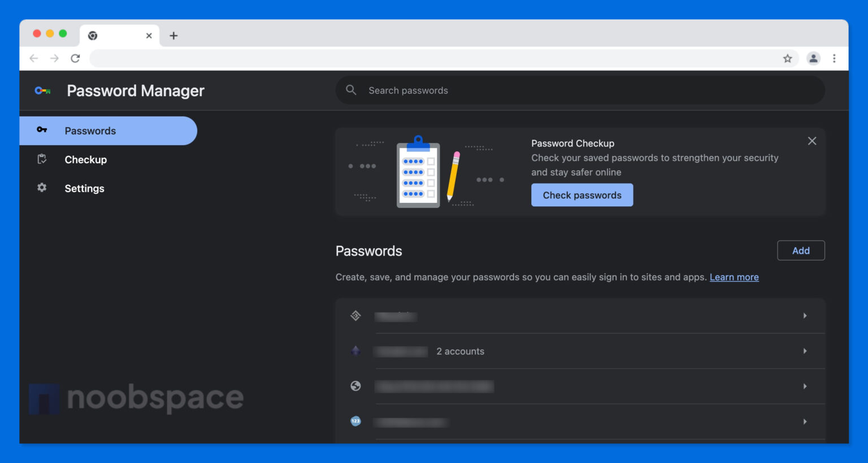This screenshot has width=868, height=463.
Task: Click the browser profile avatar icon
Action: (813, 58)
